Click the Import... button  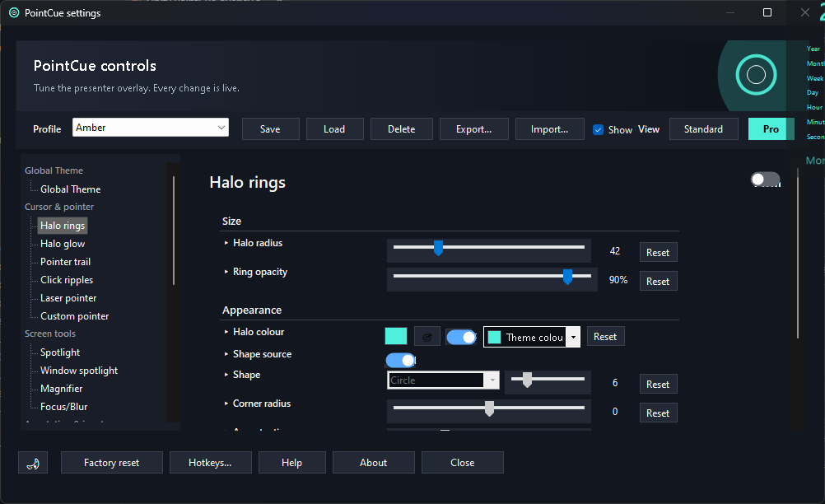click(550, 129)
